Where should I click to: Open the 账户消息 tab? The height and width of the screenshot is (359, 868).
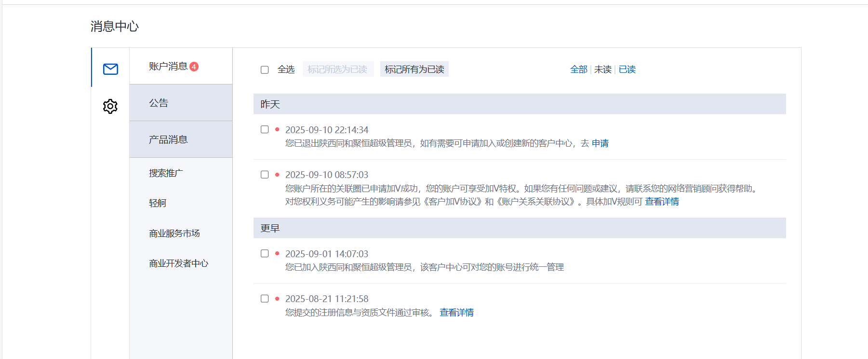(x=168, y=66)
